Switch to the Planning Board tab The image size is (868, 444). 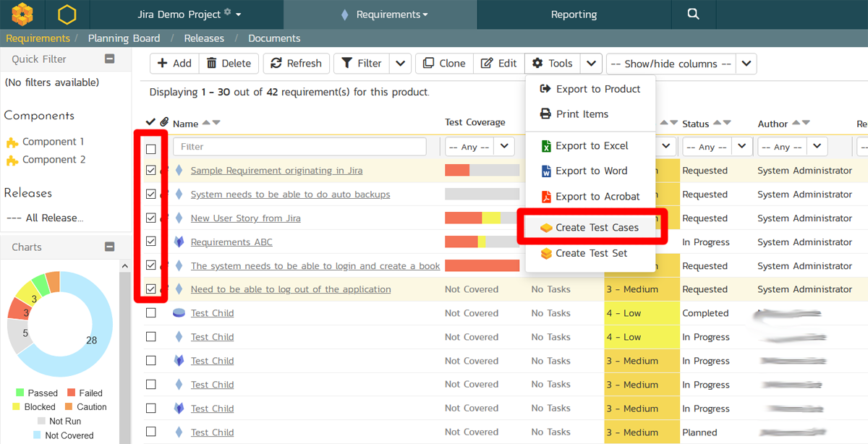(x=124, y=38)
